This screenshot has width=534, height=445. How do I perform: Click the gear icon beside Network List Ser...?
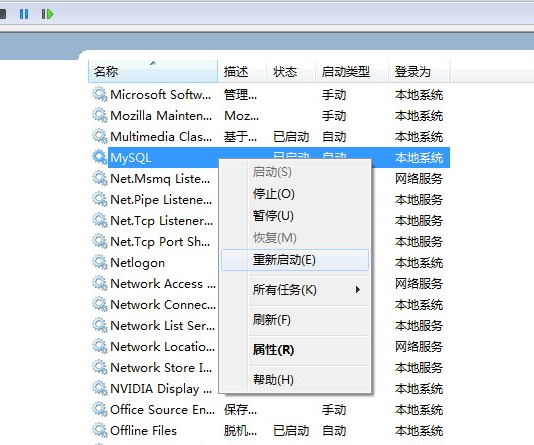pos(99,325)
